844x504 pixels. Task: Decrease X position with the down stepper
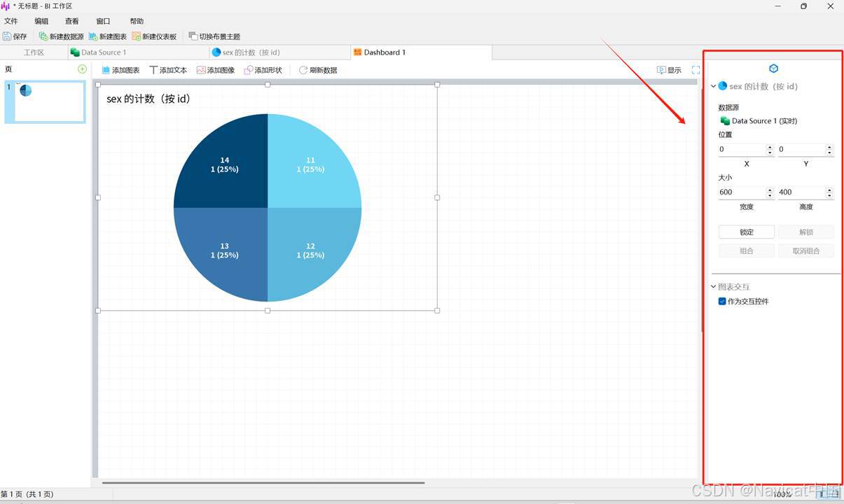pyautogui.click(x=770, y=152)
